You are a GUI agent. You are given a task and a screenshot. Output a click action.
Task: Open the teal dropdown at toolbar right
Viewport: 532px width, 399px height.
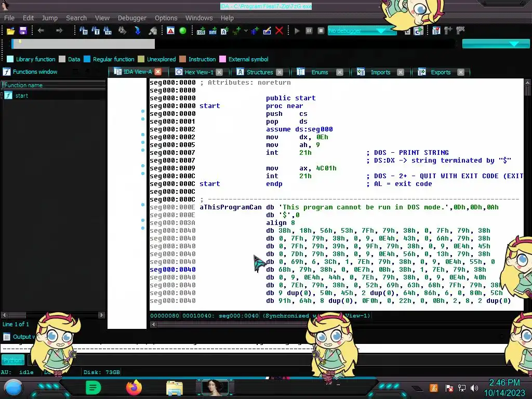click(496, 44)
